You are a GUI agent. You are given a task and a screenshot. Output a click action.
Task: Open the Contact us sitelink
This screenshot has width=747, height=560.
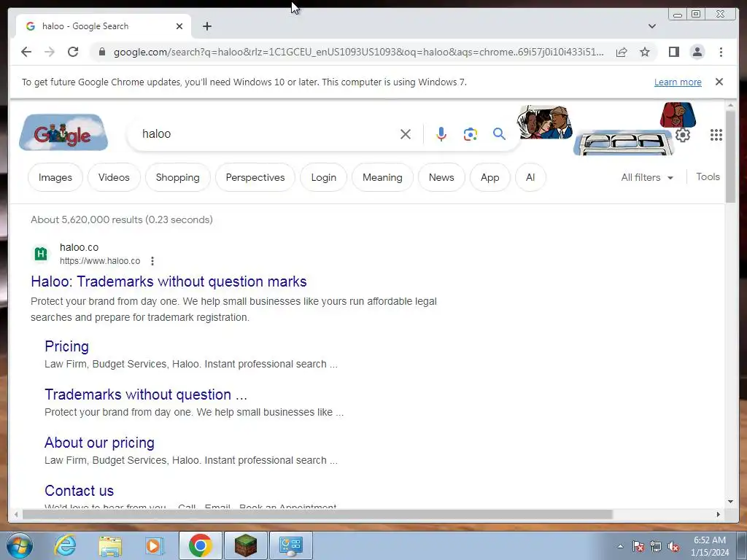[x=79, y=491]
